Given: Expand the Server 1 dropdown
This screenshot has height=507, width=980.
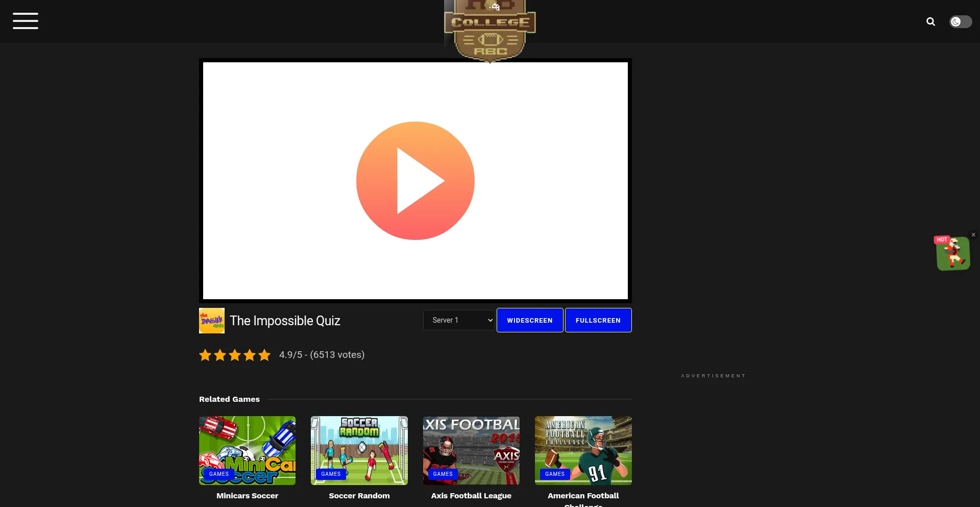Looking at the screenshot, I should coord(459,320).
